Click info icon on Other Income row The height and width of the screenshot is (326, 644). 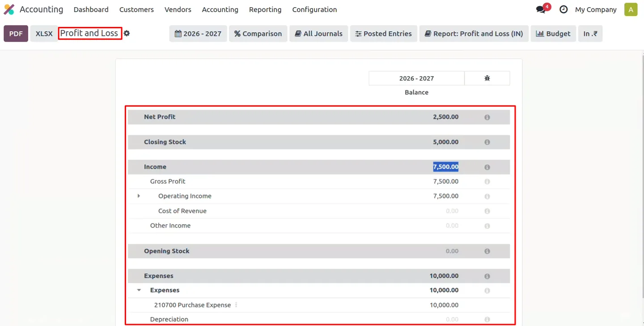(487, 226)
